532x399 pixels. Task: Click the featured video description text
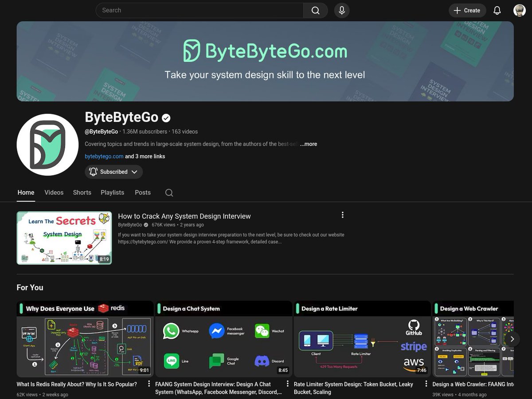(231, 239)
